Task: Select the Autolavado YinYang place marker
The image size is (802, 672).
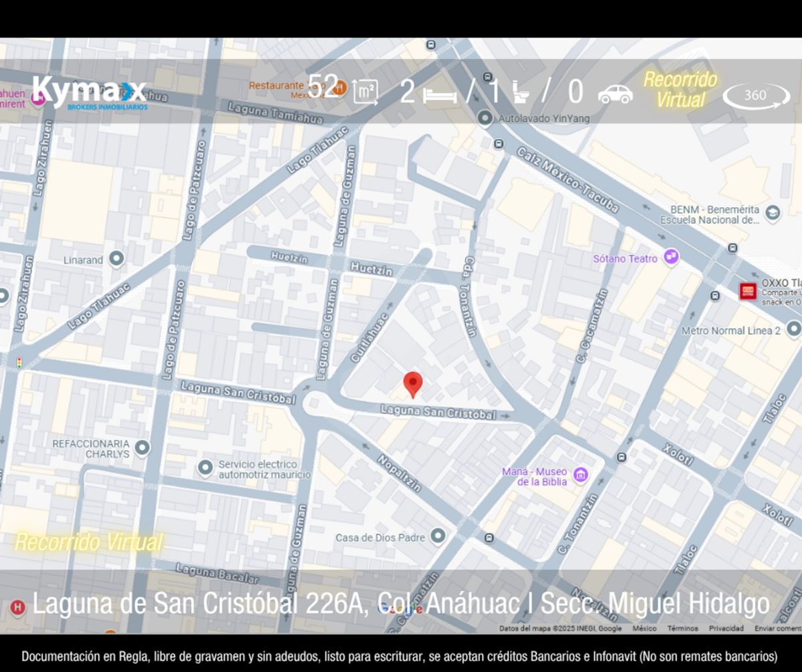Action: (485, 118)
